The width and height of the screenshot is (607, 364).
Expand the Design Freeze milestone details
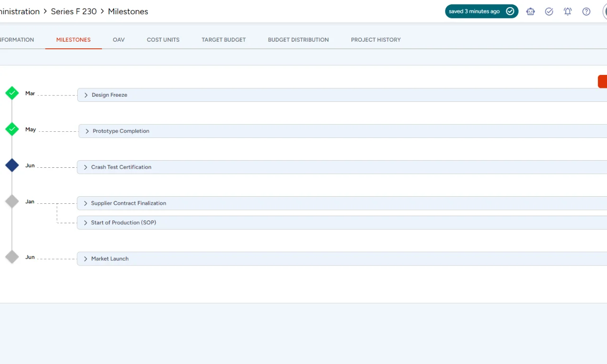click(x=85, y=95)
